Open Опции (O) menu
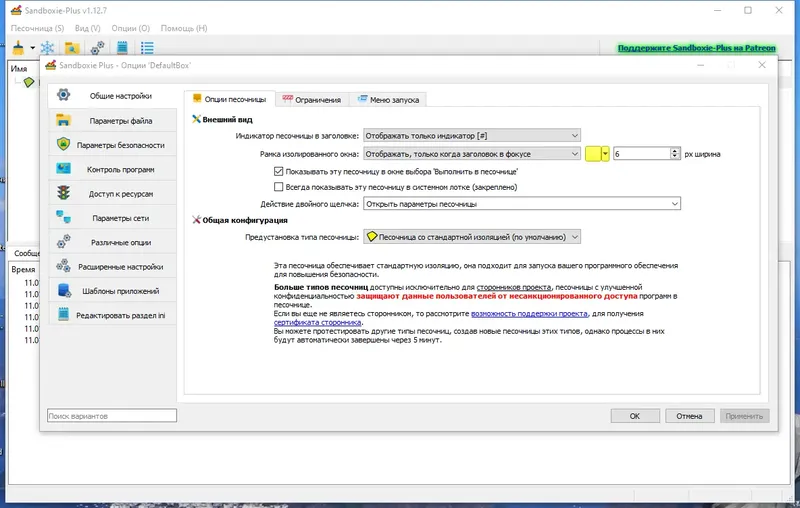Screen dimensions: 800x508 131,28
